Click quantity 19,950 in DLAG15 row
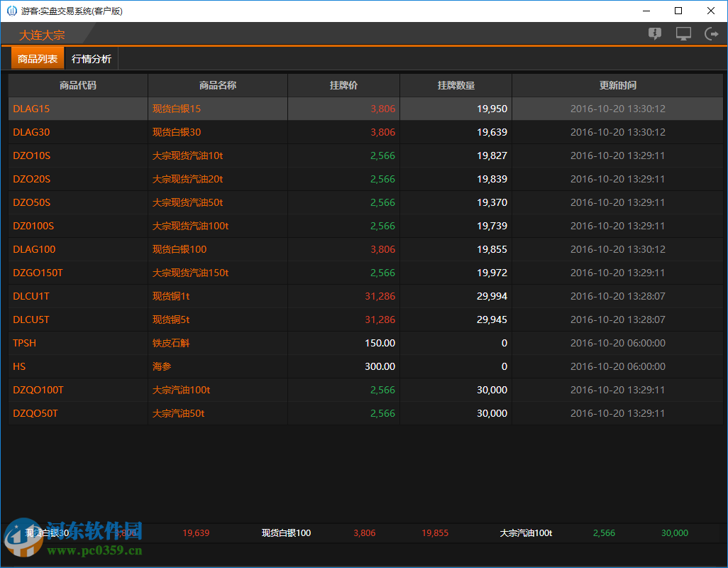728x568 pixels. click(492, 109)
